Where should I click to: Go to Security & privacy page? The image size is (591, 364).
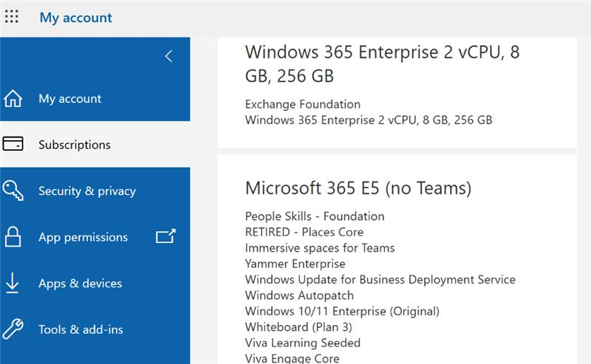click(x=87, y=191)
